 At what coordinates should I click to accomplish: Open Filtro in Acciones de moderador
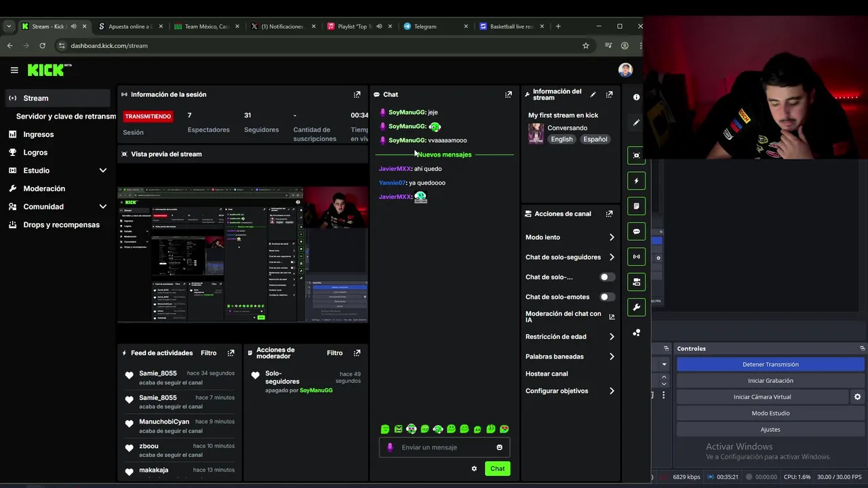[335, 353]
